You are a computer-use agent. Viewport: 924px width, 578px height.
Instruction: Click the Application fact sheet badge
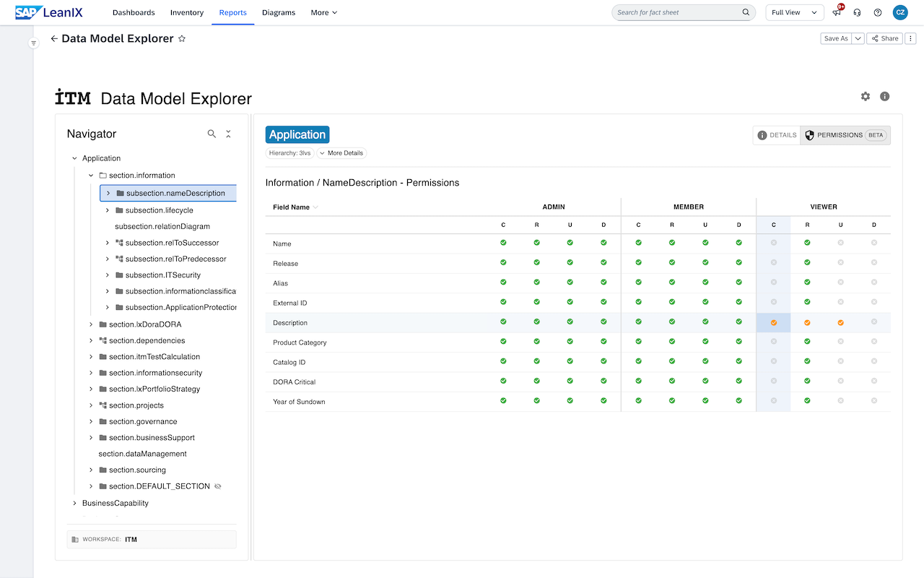click(297, 134)
